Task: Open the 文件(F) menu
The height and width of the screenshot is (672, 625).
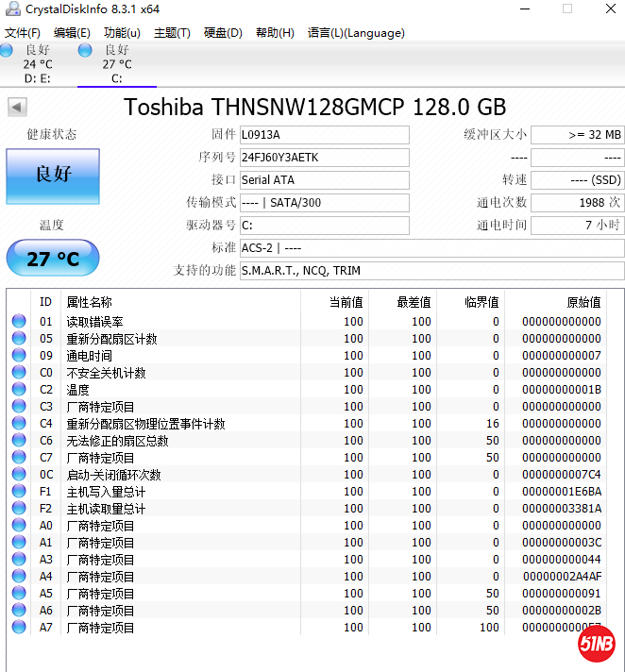Action: [23, 33]
